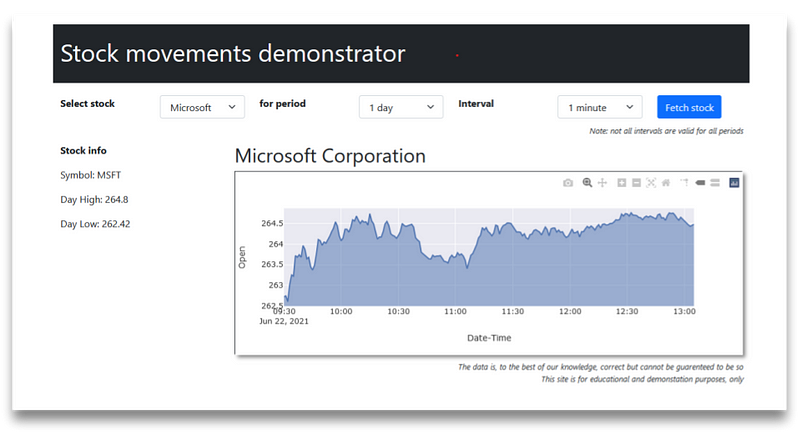Click the Interval label

point(476,104)
